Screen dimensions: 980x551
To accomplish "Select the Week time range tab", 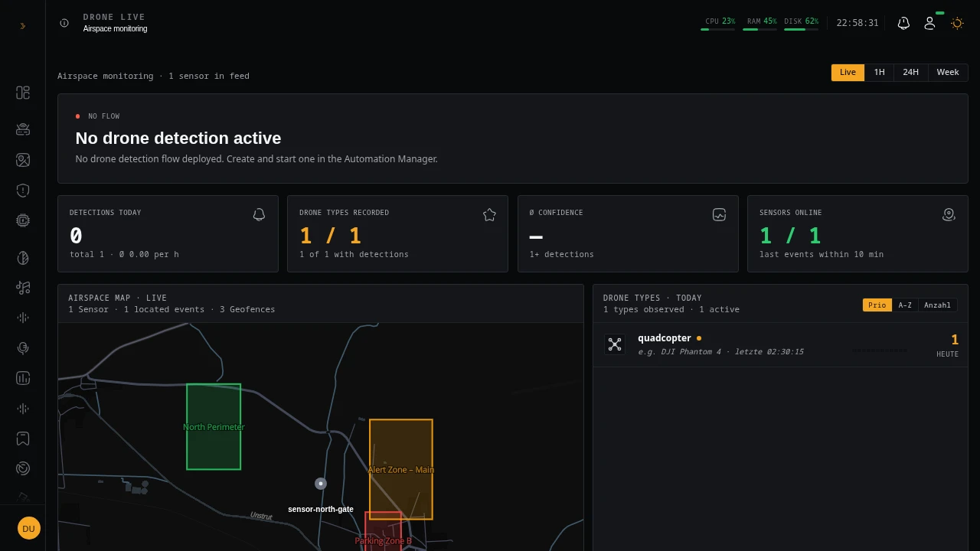I will click(948, 73).
